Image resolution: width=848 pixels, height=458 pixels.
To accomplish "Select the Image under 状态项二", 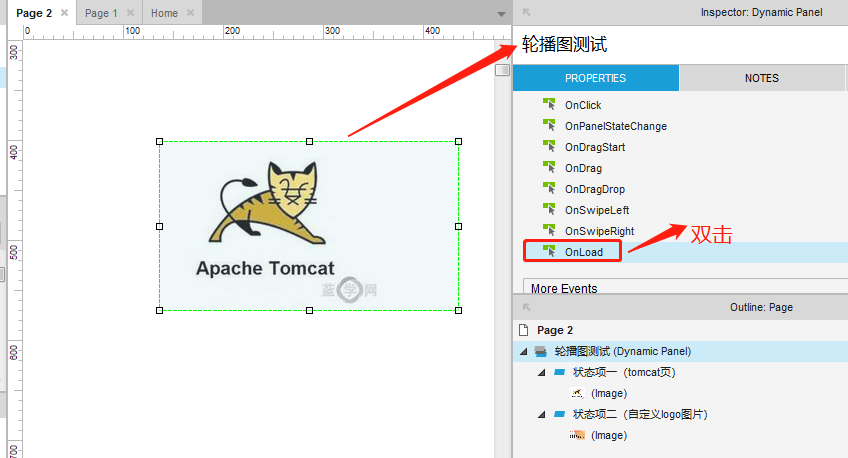I will point(609,435).
